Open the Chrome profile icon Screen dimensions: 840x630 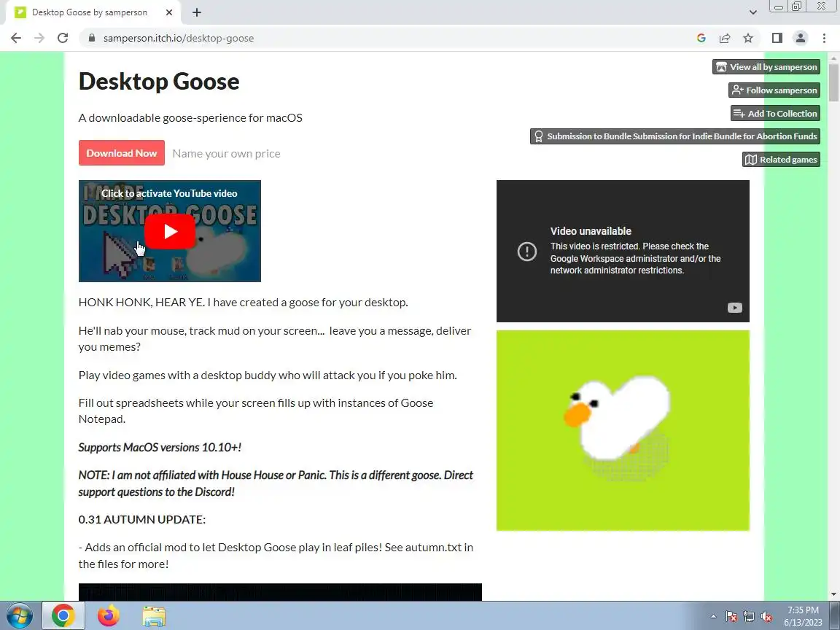point(801,38)
